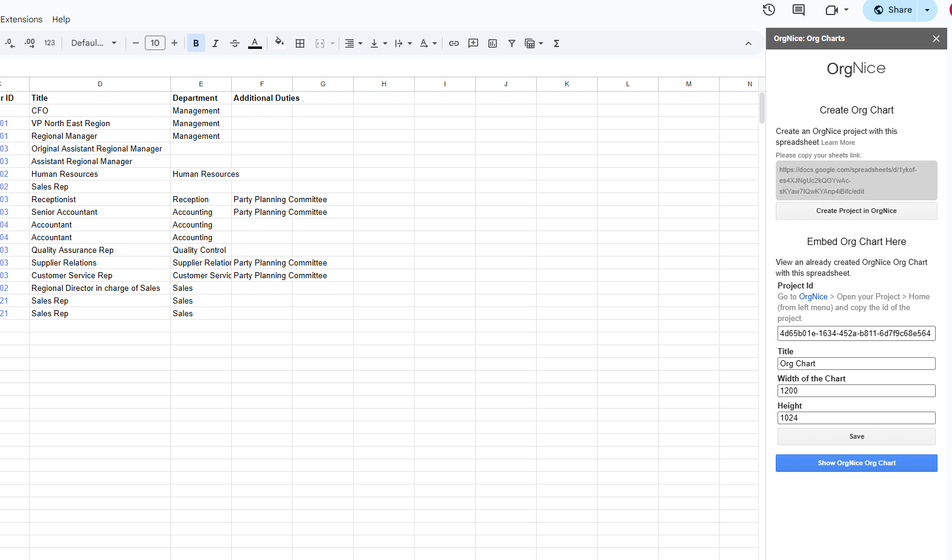Select the Human Resources department cell
Image resolution: width=952 pixels, height=560 pixels.
click(x=201, y=174)
